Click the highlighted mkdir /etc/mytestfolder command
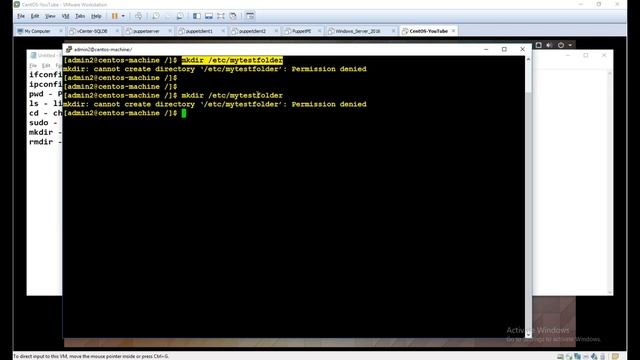 (232, 60)
